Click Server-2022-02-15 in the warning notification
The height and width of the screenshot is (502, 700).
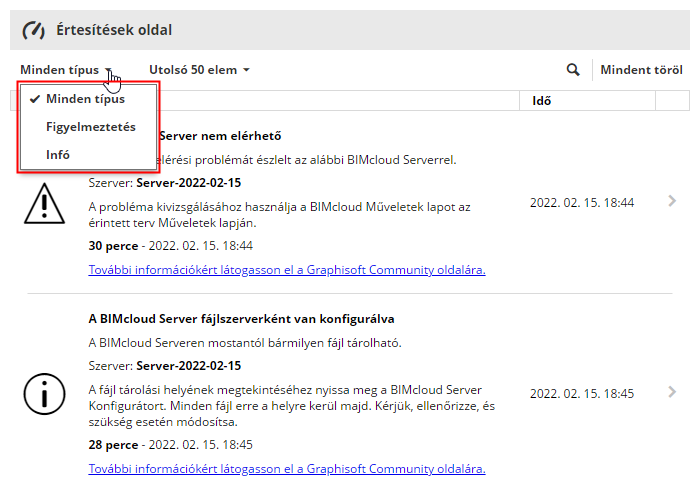188,183
